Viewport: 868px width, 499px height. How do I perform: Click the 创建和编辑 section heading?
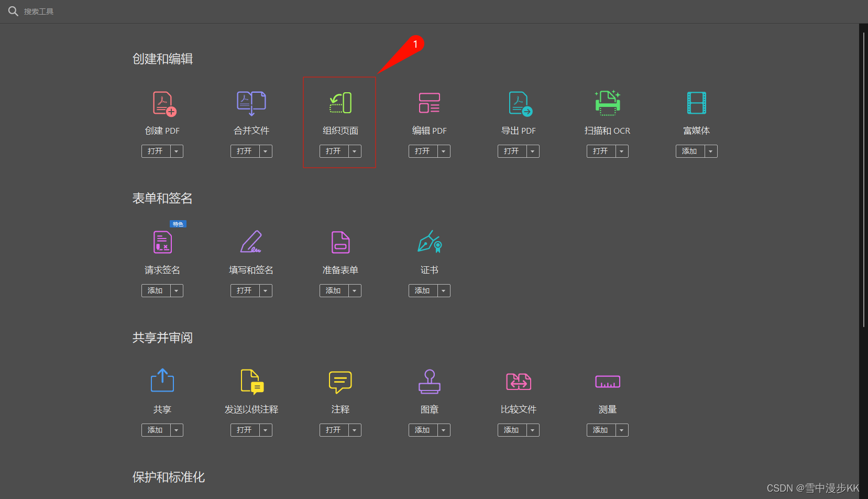click(x=162, y=59)
